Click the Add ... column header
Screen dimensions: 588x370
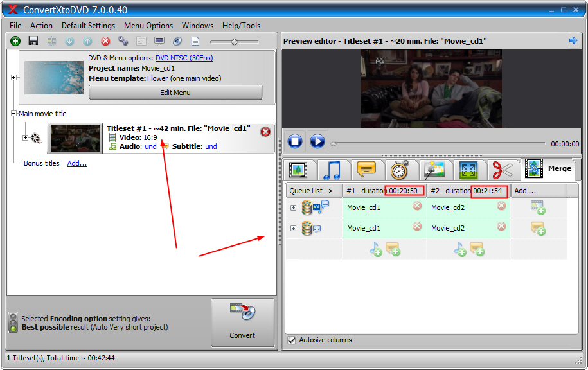[x=539, y=191]
